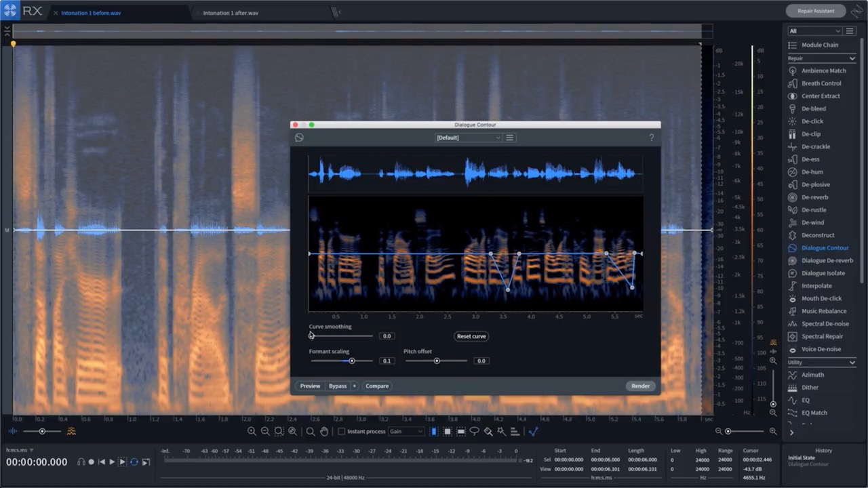Open the De-wind module
The width and height of the screenshot is (868, 488).
(x=812, y=222)
